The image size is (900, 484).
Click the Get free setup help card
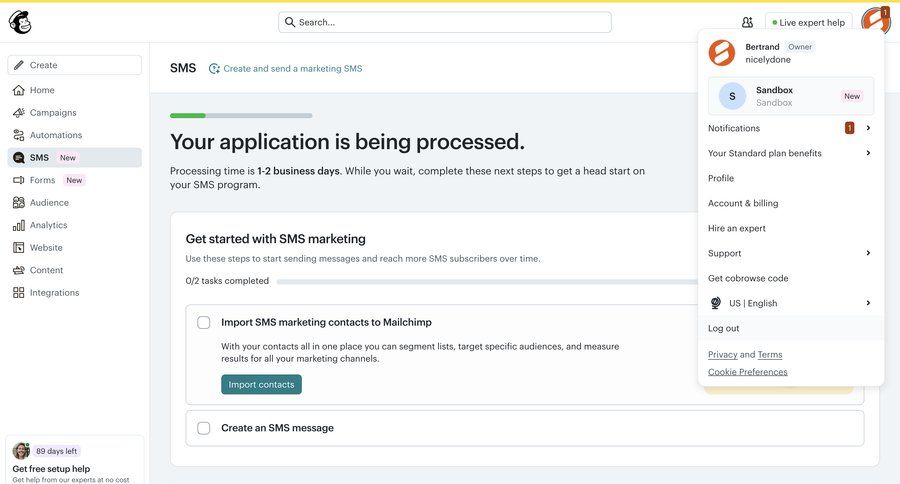[x=75, y=459]
